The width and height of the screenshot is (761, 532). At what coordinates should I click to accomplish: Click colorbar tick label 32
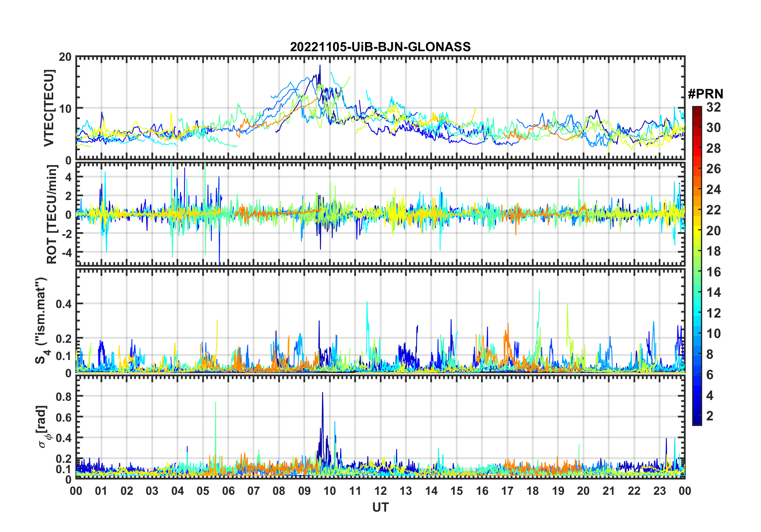(713, 107)
